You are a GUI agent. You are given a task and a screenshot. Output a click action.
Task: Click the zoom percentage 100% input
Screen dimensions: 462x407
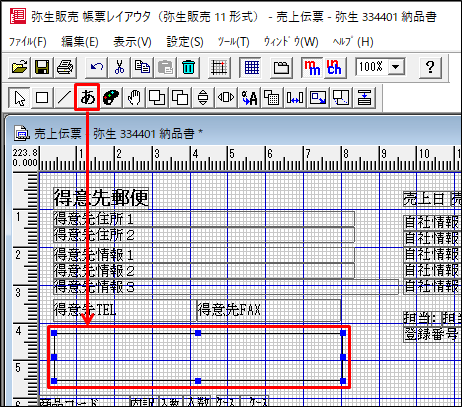click(x=371, y=67)
